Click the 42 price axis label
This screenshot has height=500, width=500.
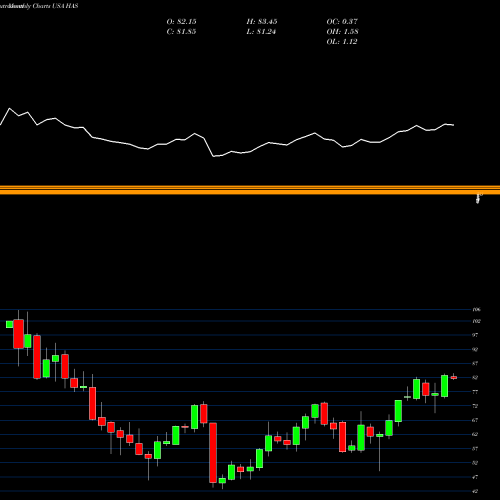coord(475,491)
